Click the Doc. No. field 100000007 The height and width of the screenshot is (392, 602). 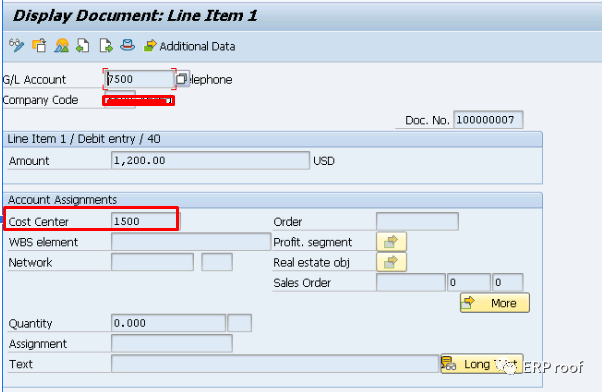(488, 120)
